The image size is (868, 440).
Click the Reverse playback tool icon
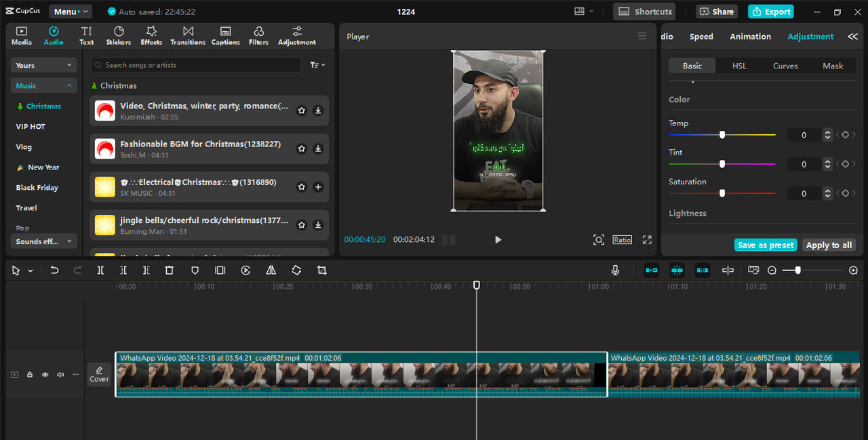point(245,270)
